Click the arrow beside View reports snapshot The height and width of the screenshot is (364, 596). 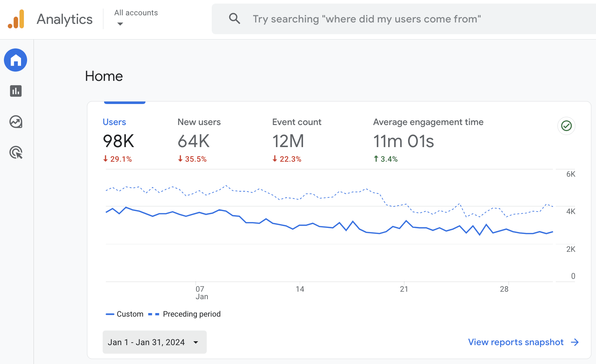click(x=575, y=342)
